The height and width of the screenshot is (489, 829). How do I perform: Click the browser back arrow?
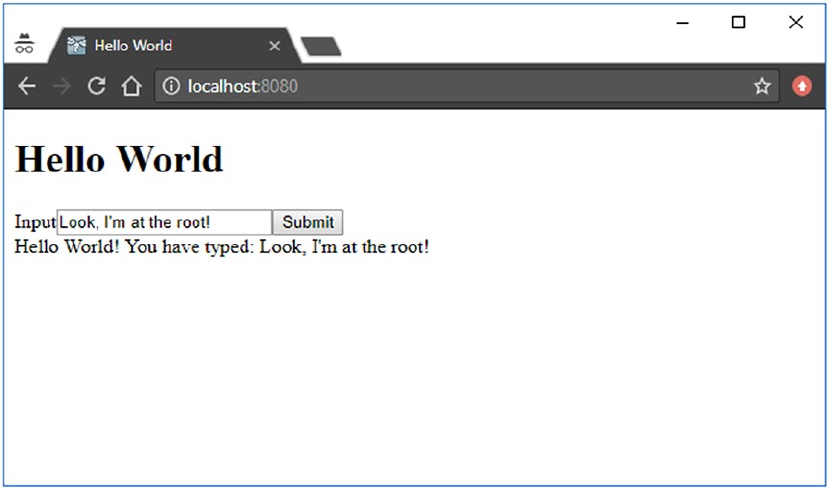point(26,86)
